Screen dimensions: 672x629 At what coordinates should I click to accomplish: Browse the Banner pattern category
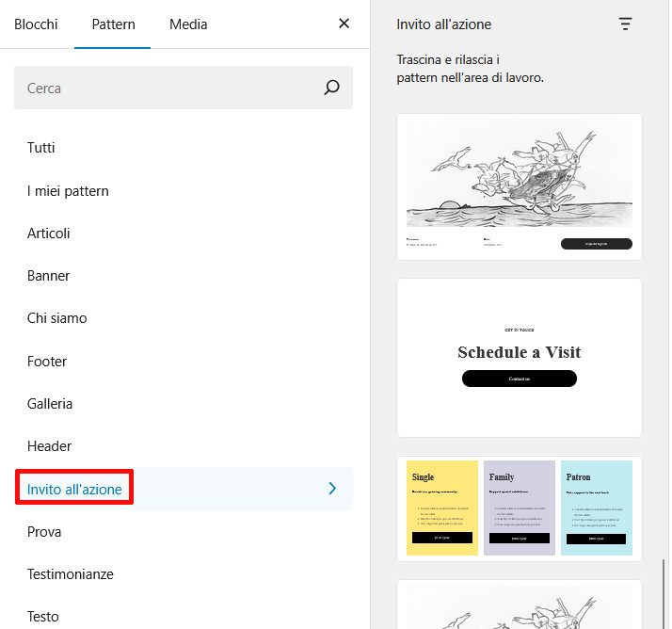(49, 276)
